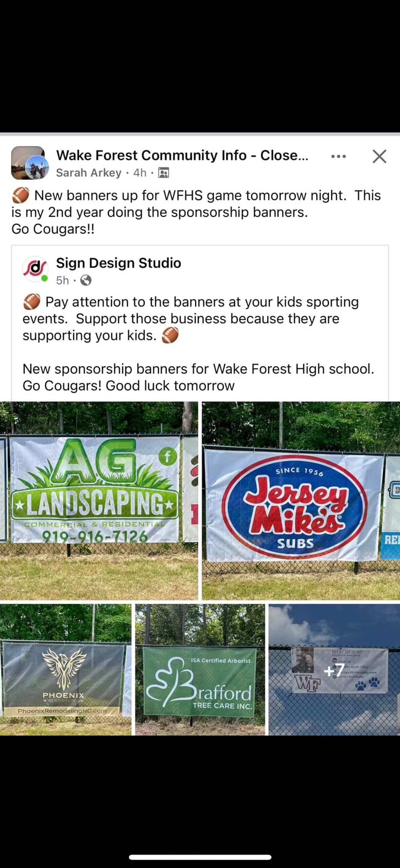Open the three-dot post options menu

tap(338, 156)
